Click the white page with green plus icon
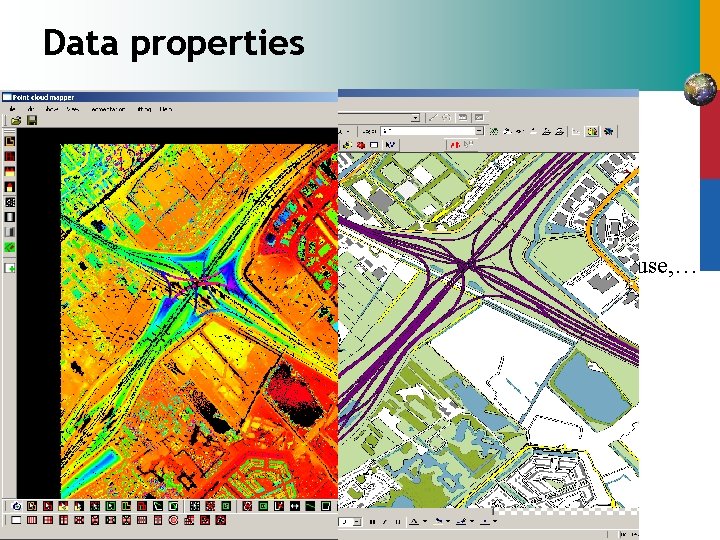 click(10, 268)
